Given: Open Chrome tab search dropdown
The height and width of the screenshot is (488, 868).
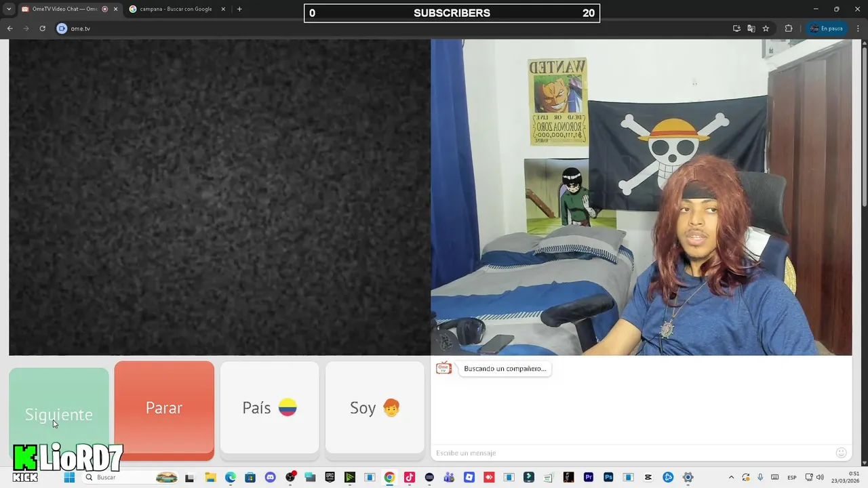Looking at the screenshot, I should pyautogui.click(x=9, y=9).
